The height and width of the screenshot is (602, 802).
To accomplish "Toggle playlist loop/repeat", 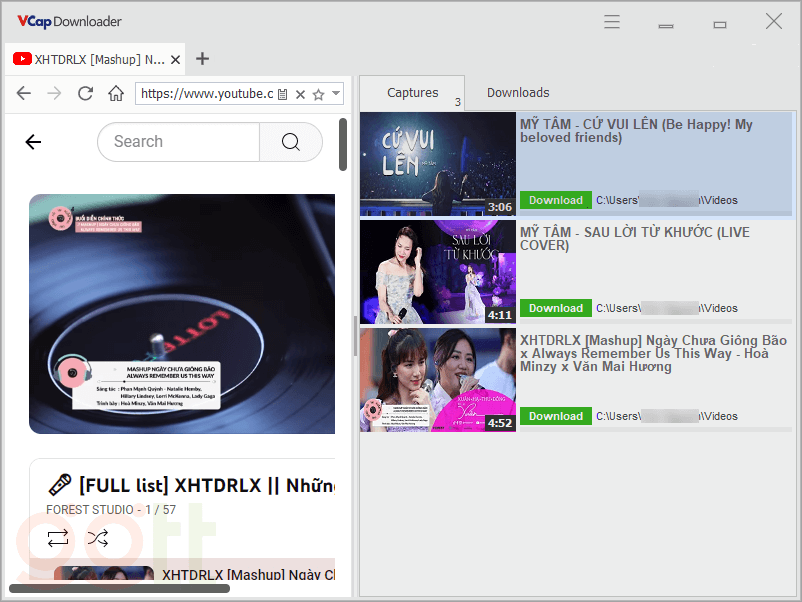I will (x=58, y=539).
